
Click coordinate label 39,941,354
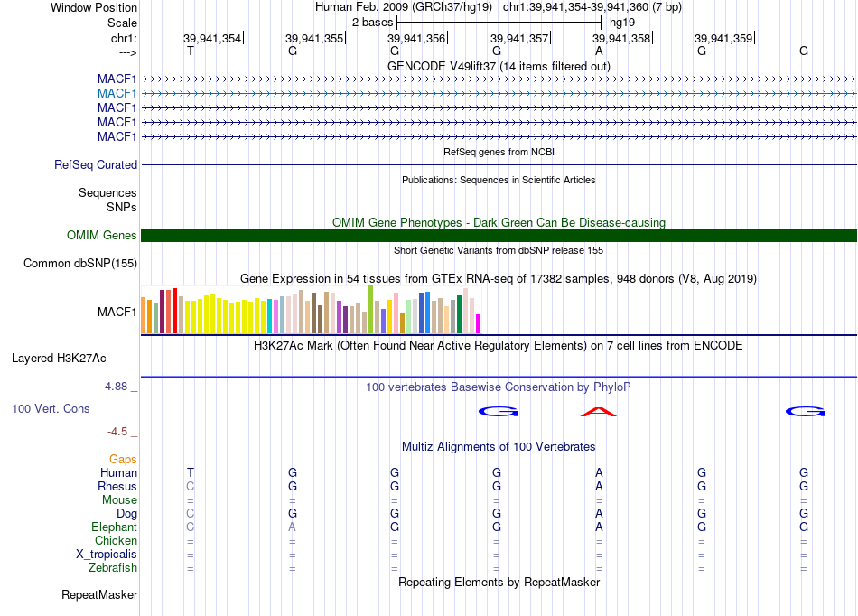coord(212,38)
